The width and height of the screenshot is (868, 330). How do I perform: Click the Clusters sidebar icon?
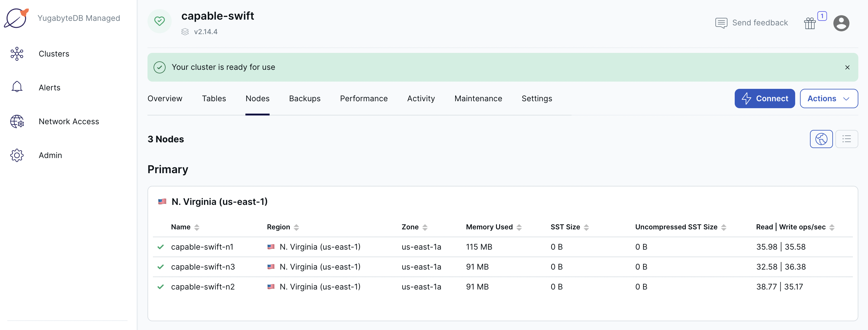tap(17, 54)
